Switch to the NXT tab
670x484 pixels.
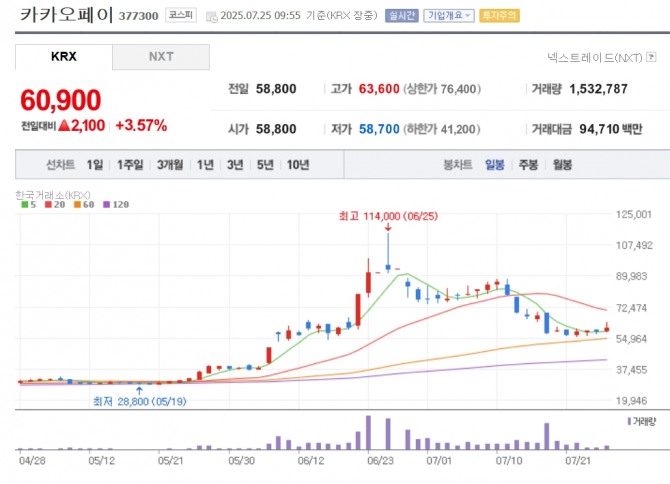tap(161, 57)
